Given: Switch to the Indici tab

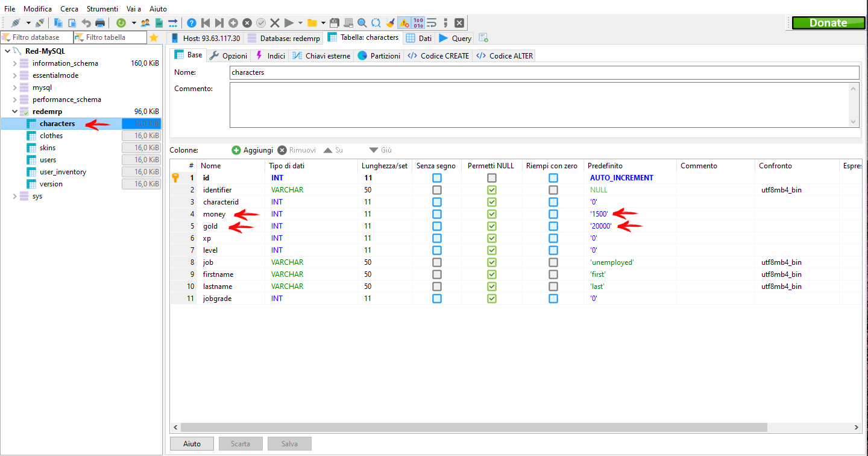Looking at the screenshot, I should (x=270, y=55).
